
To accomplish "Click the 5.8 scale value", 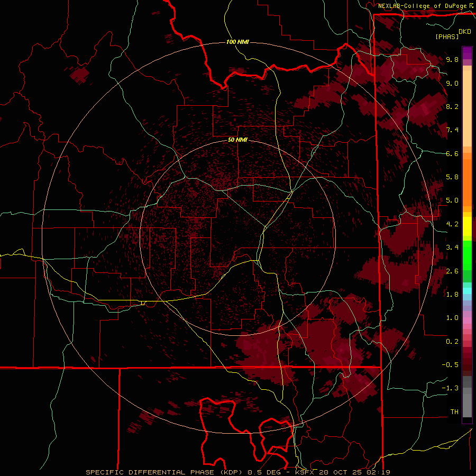I will [x=452, y=177].
